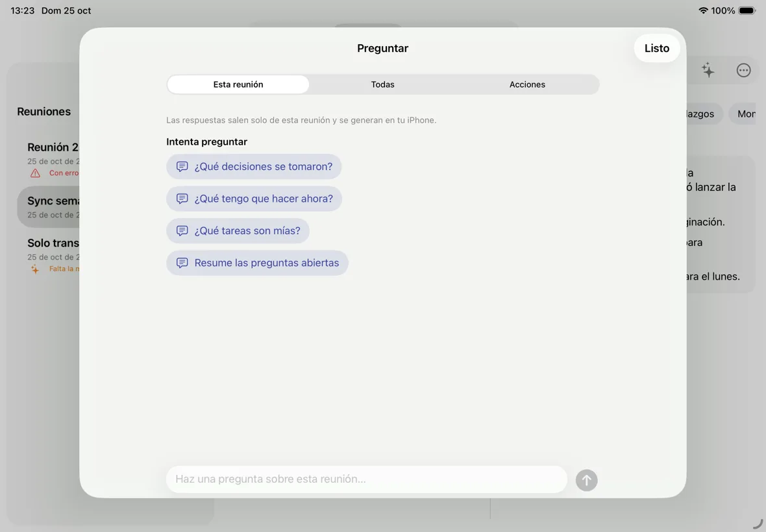766x532 pixels.
Task: Choose ¿Qué tengo que hacer ahora? suggestion
Action: click(254, 199)
